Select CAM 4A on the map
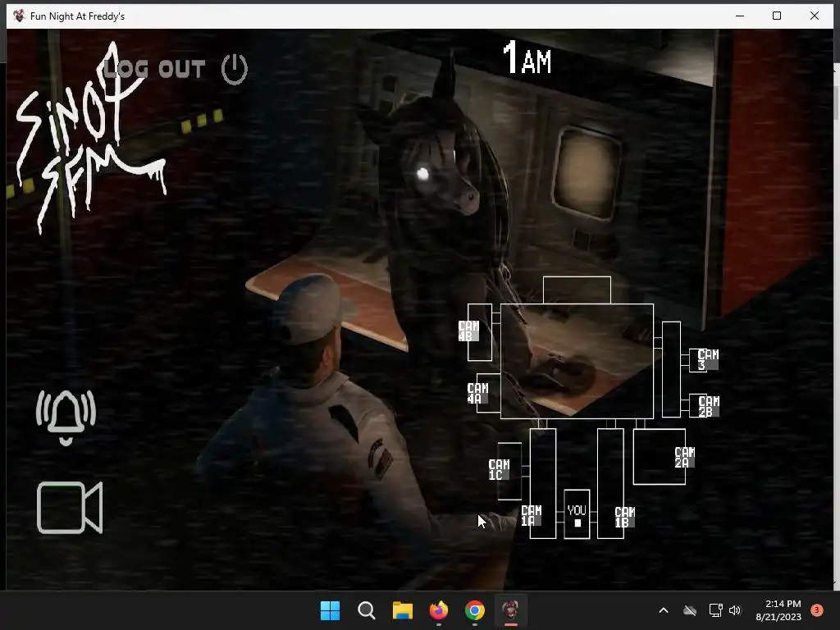Viewport: 840px width, 630px height. pyautogui.click(x=477, y=393)
